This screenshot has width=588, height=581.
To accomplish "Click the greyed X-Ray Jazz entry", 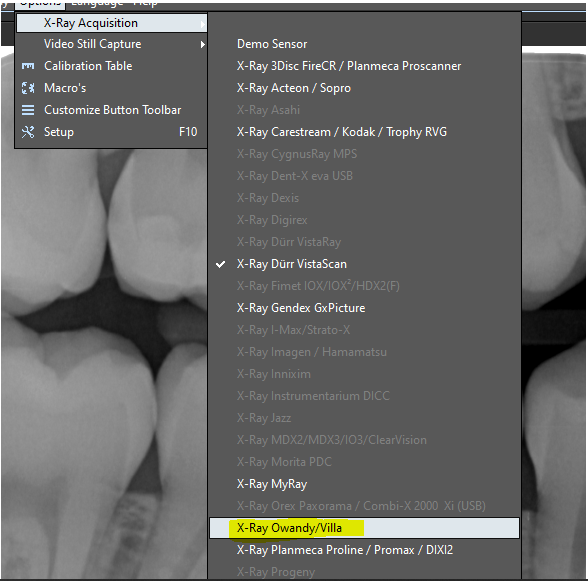I will click(x=364, y=418).
